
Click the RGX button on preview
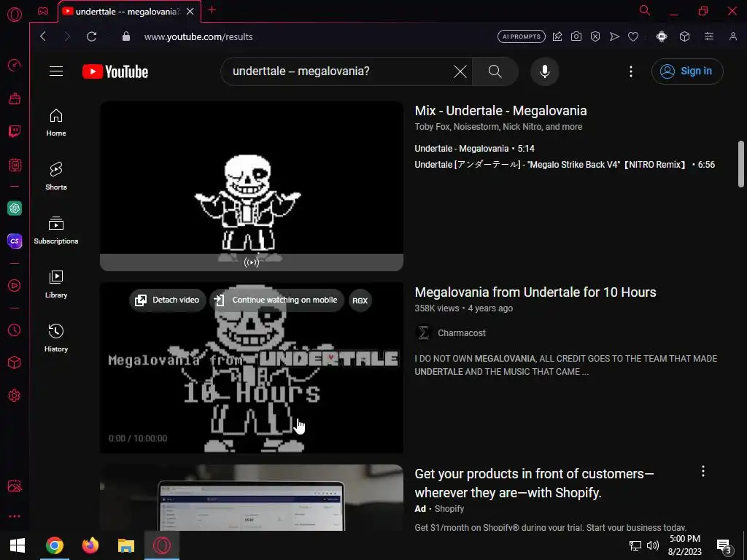pyautogui.click(x=360, y=300)
